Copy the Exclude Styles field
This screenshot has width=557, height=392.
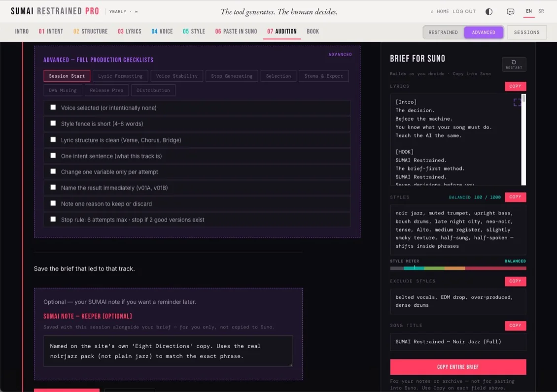[515, 281]
